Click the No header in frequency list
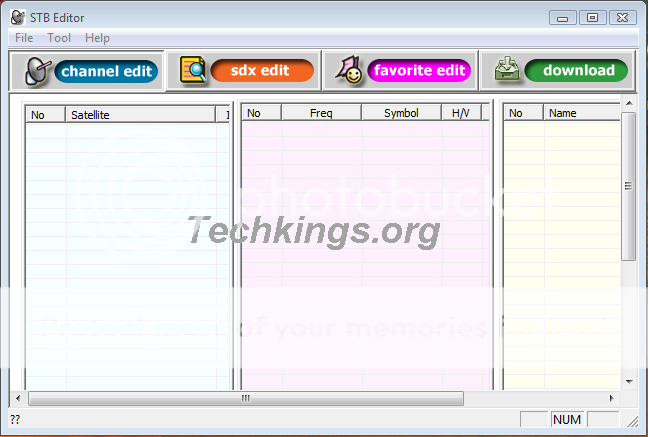The height and width of the screenshot is (437, 648). tap(262, 113)
